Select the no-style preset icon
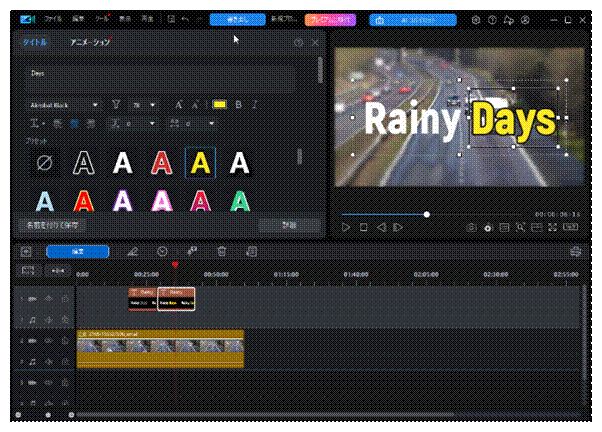 pos(46,162)
